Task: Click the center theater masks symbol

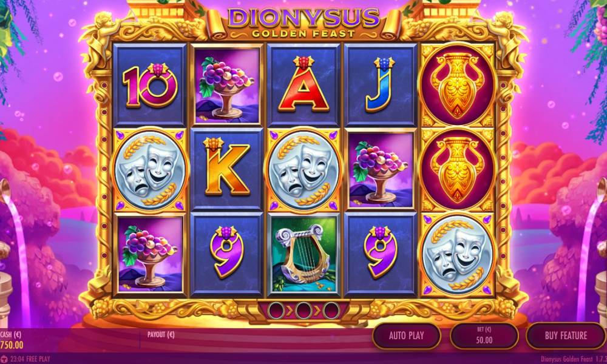Action: (304, 170)
